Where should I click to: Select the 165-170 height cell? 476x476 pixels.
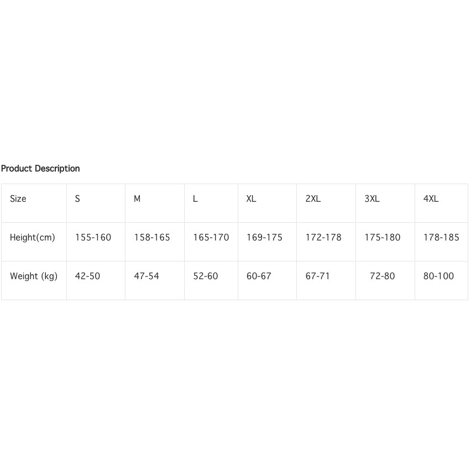(x=211, y=238)
